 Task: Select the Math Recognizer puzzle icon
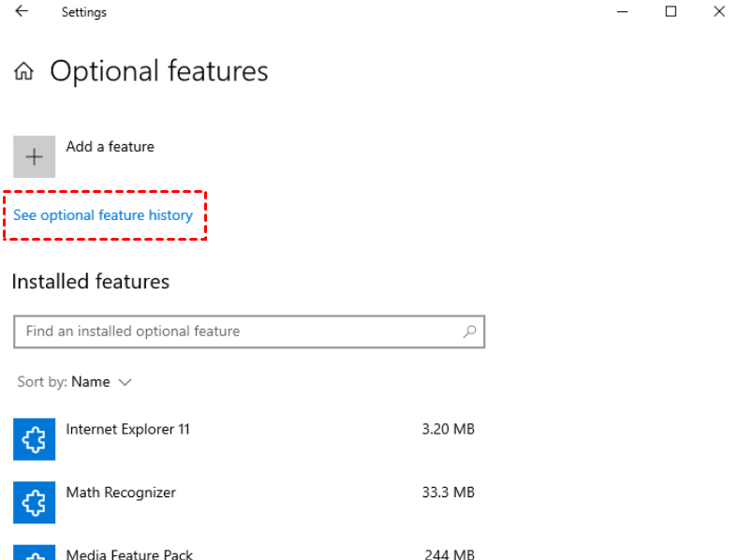pyautogui.click(x=34, y=502)
